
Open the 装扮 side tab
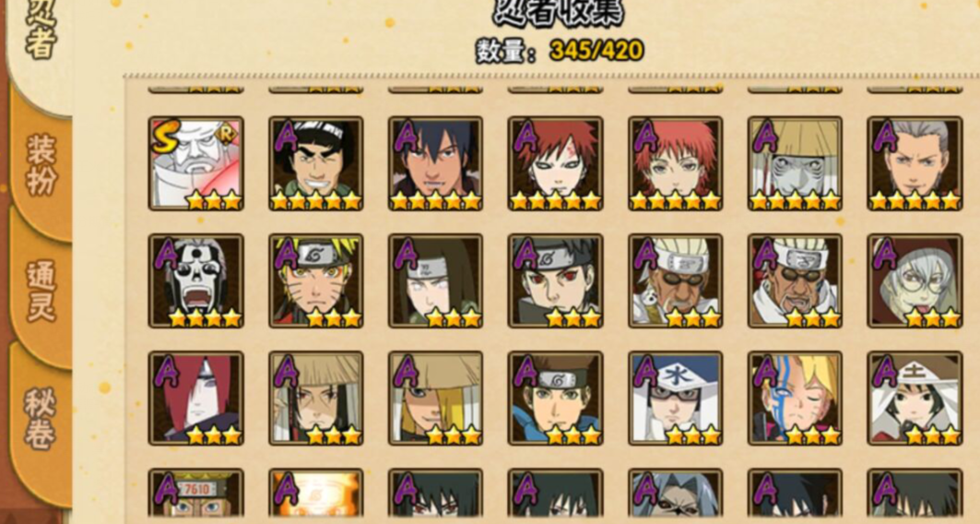pos(41,164)
